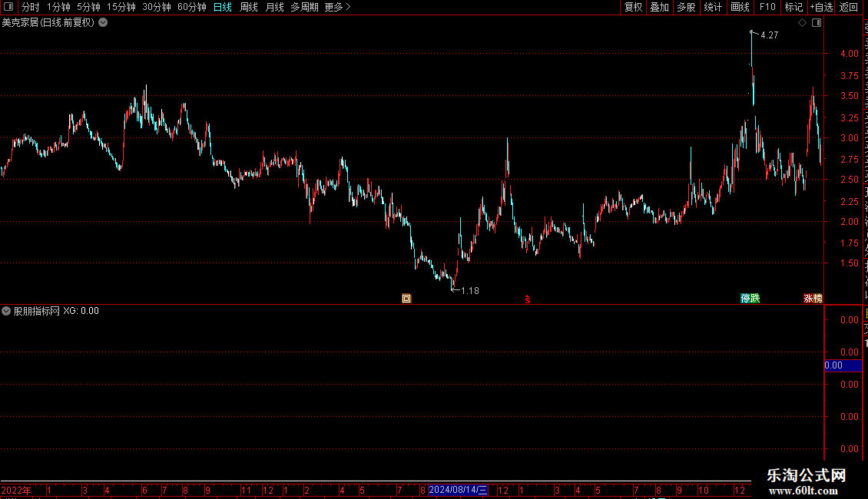The height and width of the screenshot is (499, 868).
Task: Switch to 日线 daily chart
Action: tap(223, 7)
